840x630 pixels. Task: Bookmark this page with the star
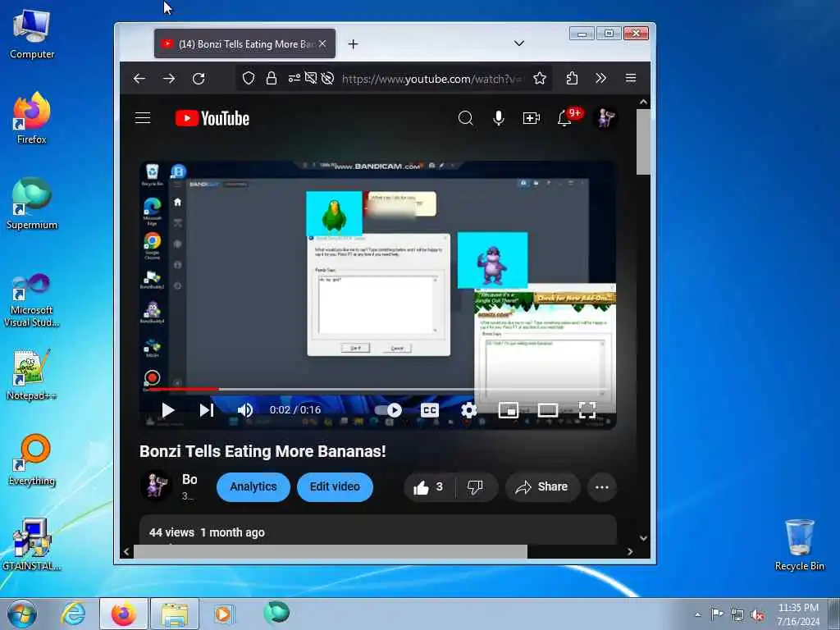click(x=540, y=79)
